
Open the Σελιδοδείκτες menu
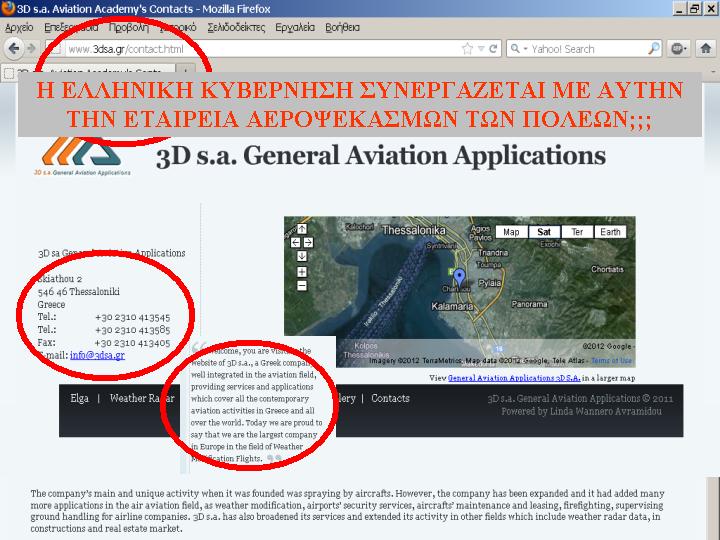(x=236, y=28)
